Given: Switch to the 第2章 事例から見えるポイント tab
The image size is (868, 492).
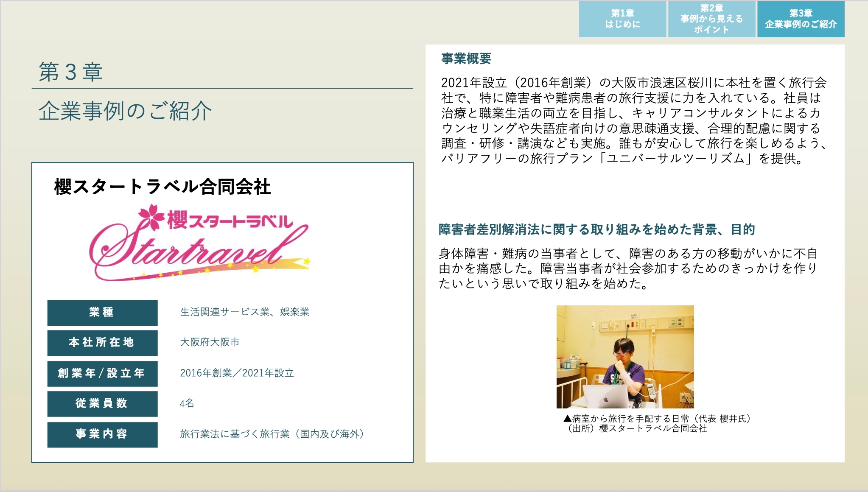Looking at the screenshot, I should (x=711, y=19).
